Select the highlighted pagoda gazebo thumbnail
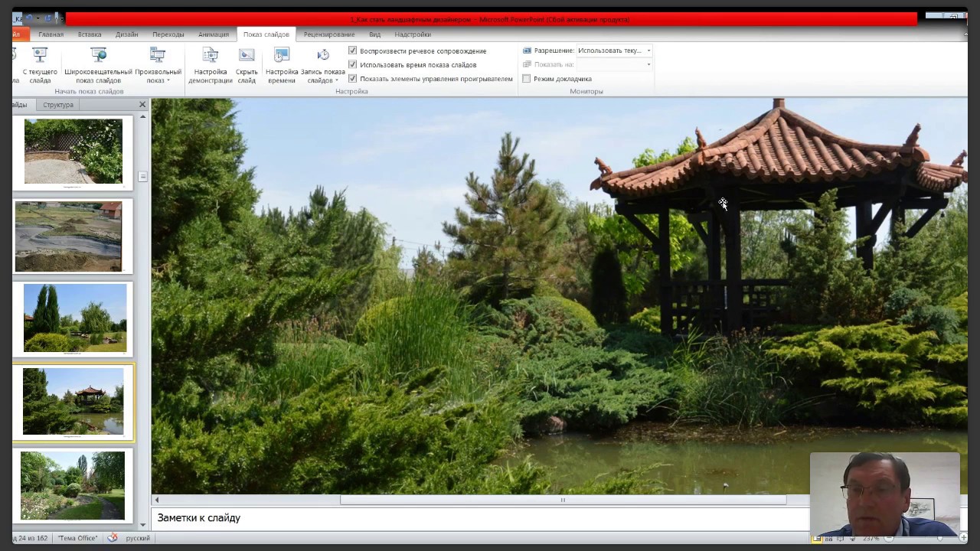 click(73, 402)
